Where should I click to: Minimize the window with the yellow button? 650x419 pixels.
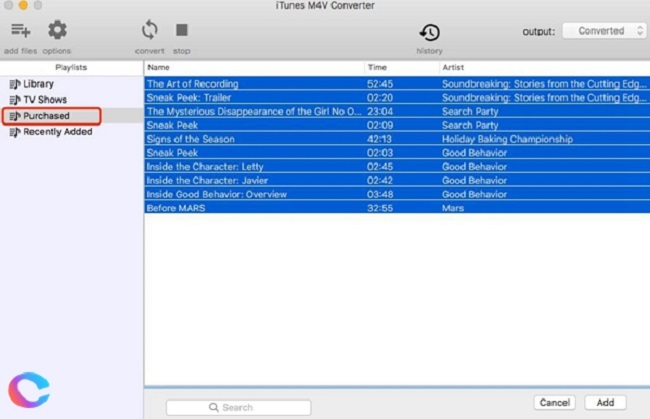point(23,5)
